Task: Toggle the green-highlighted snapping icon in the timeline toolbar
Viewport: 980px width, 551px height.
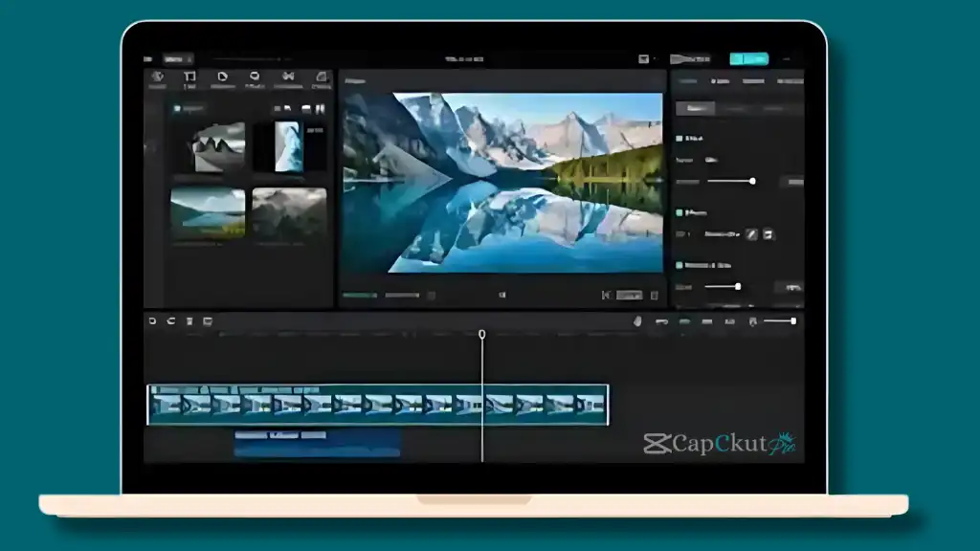Action: 684,321
